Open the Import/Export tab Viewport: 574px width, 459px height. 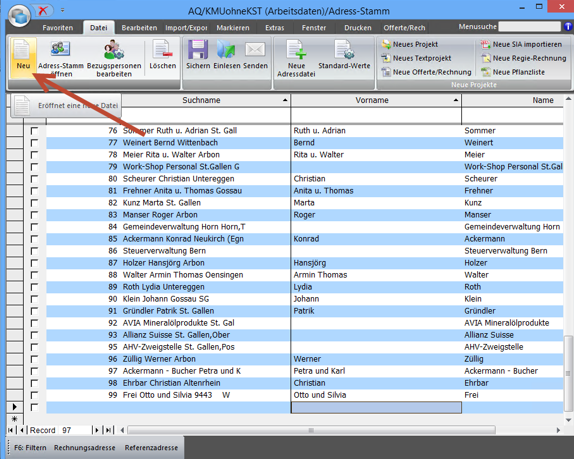click(x=186, y=28)
